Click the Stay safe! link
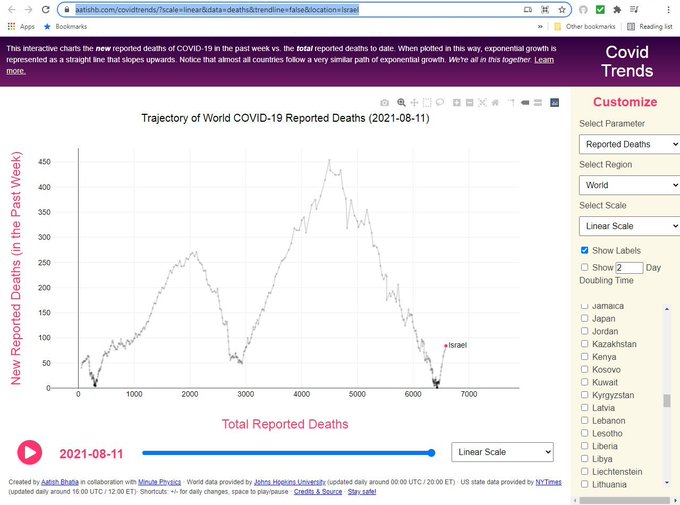Viewport: 680px width, 505px height. (x=362, y=492)
